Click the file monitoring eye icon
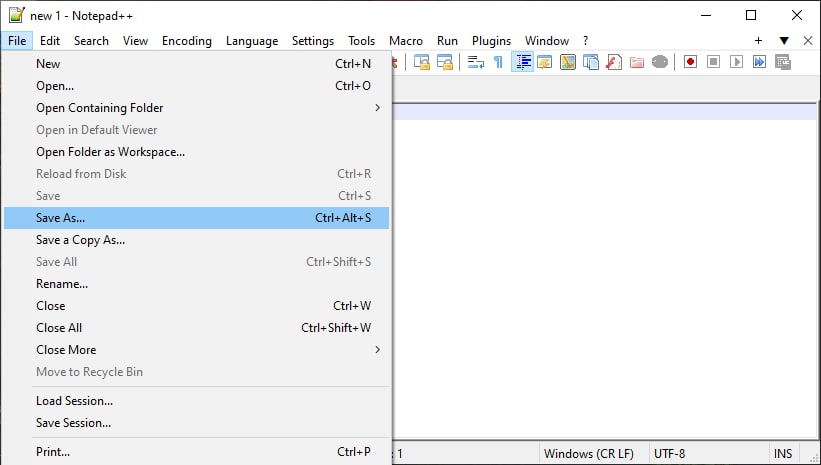The width and height of the screenshot is (821, 465). [x=660, y=62]
